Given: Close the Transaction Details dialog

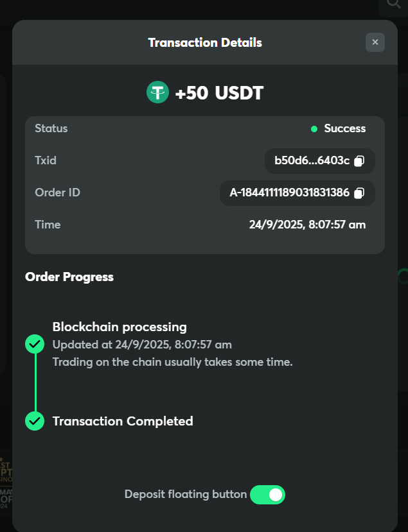Looking at the screenshot, I should tap(375, 42).
